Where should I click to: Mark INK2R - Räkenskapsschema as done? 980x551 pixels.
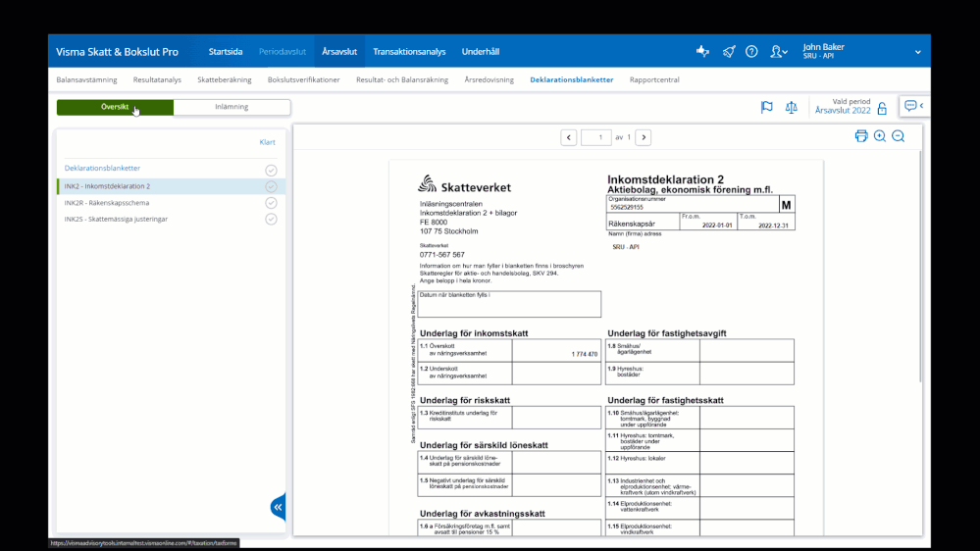(271, 203)
